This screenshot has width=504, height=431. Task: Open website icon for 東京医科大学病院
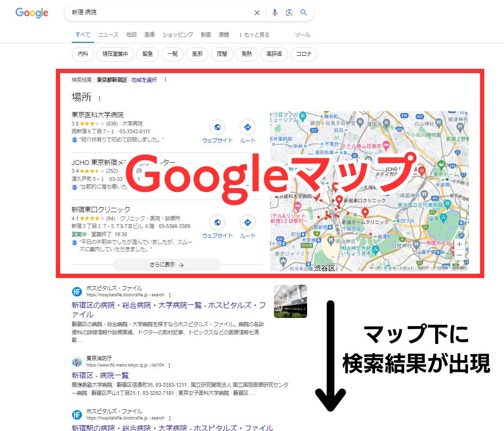[217, 127]
